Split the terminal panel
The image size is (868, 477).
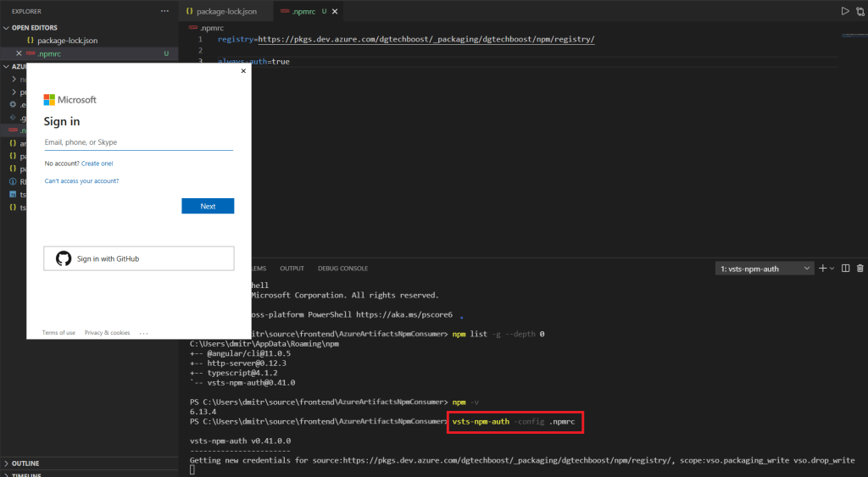click(846, 269)
